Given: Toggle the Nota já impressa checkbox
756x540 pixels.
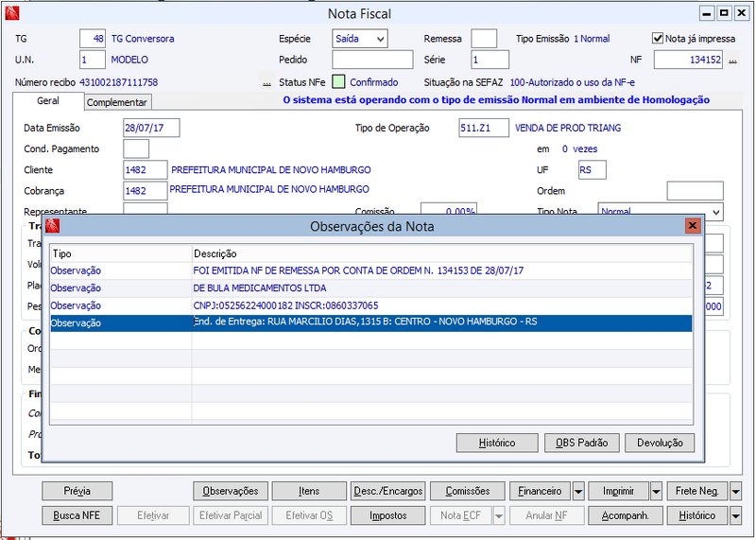Looking at the screenshot, I should click(657, 38).
